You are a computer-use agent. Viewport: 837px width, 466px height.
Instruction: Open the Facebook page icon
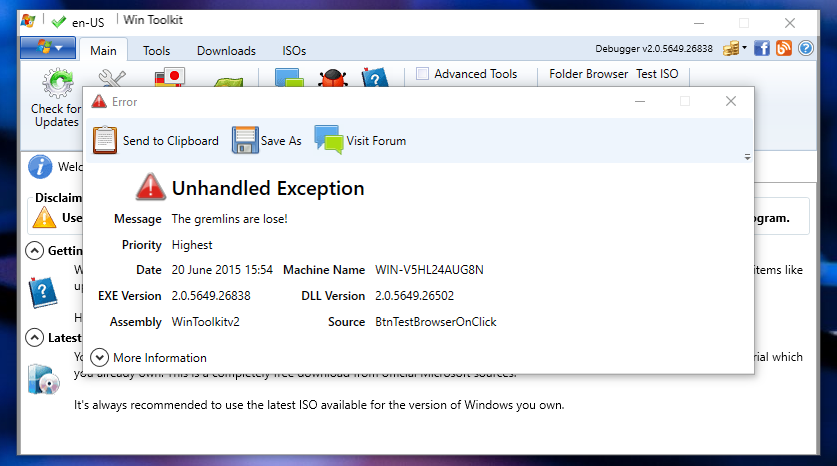click(x=762, y=49)
